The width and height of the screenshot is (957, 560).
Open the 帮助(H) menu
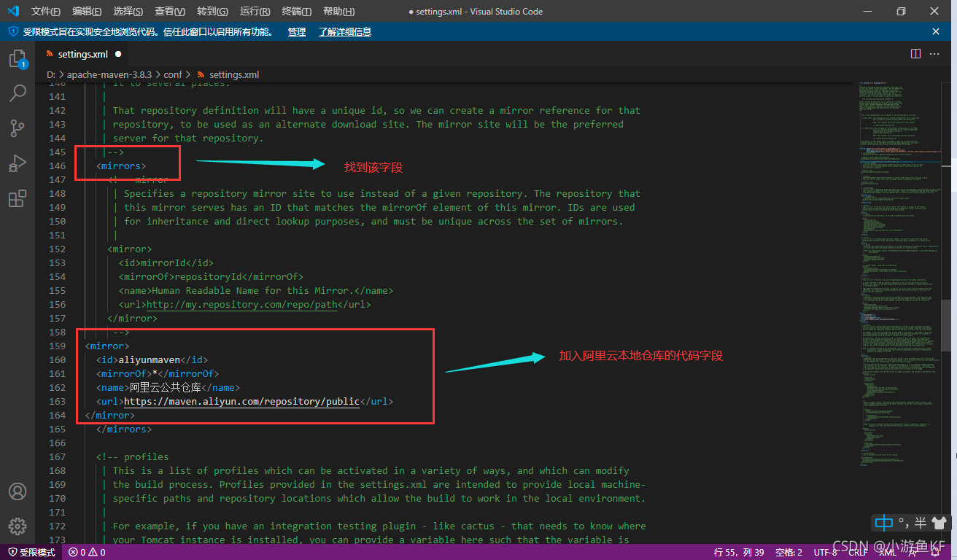[338, 11]
